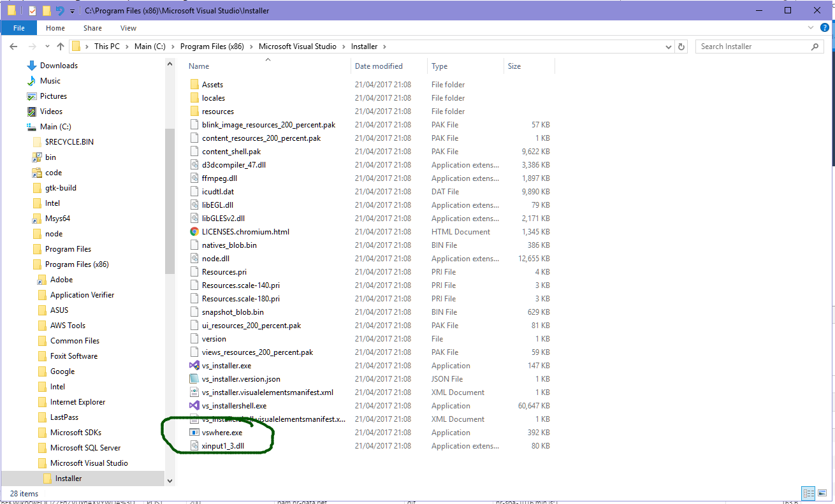835x504 pixels.
Task: Switch to the View ribbon tab
Action: click(x=128, y=28)
